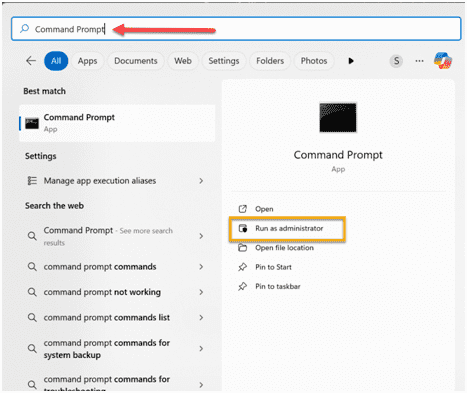Viewport: 467px width, 393px height.
Task: Click the pin icon beside Pin to taskbar
Action: (243, 286)
